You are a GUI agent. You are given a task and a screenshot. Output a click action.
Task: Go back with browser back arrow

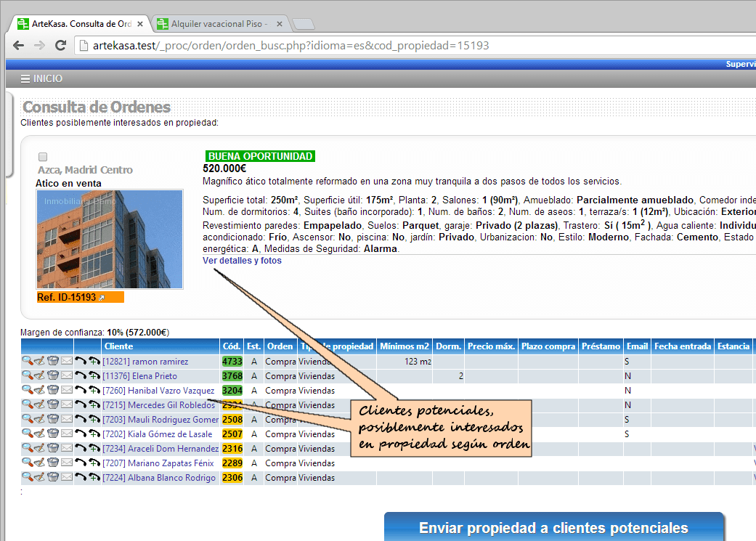(19, 45)
